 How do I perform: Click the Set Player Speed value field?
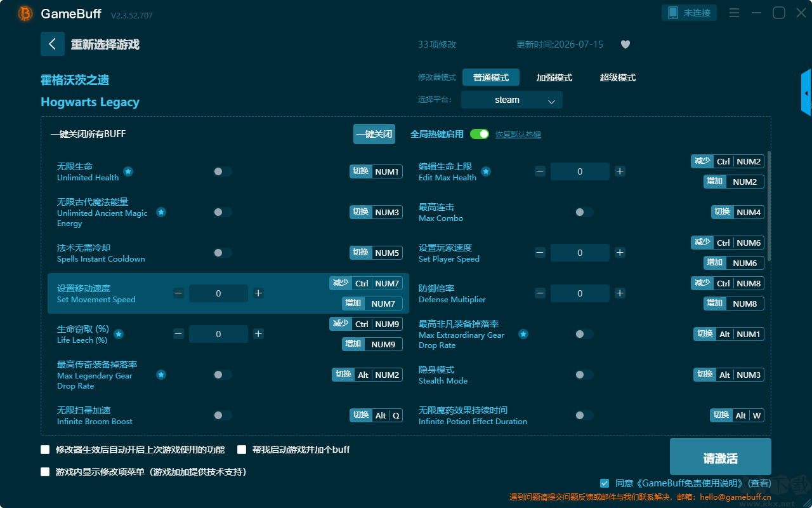pos(580,253)
